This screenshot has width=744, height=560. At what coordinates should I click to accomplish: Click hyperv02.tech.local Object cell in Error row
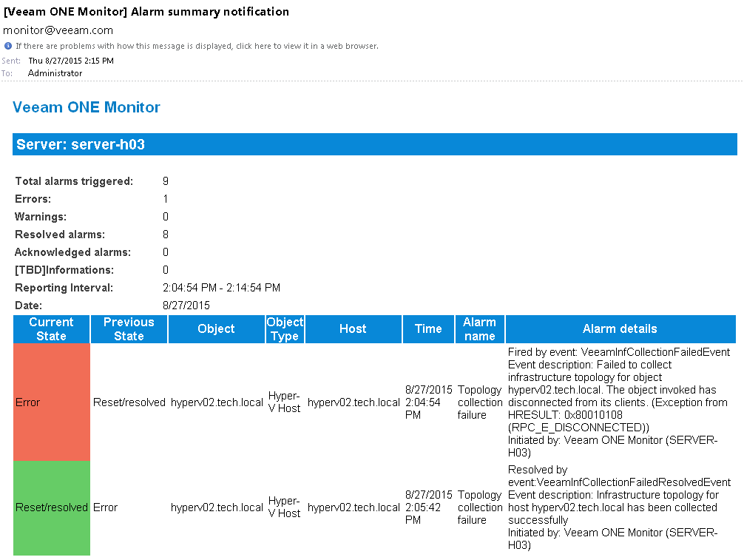pos(217,402)
